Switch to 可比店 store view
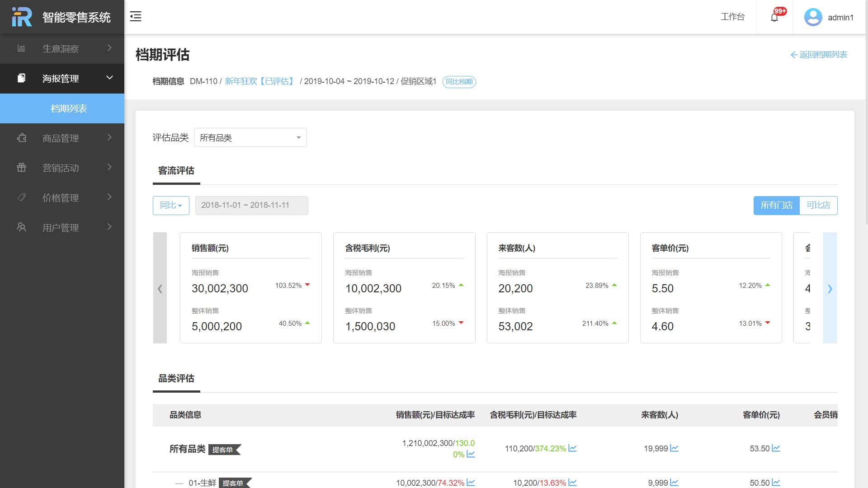This screenshot has height=488, width=868. [818, 205]
